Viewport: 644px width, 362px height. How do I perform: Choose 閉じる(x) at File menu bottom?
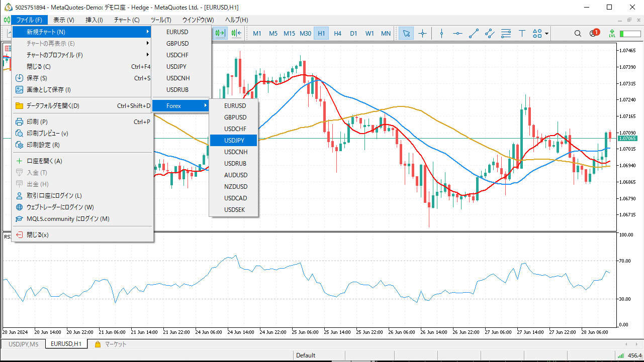click(x=82, y=234)
